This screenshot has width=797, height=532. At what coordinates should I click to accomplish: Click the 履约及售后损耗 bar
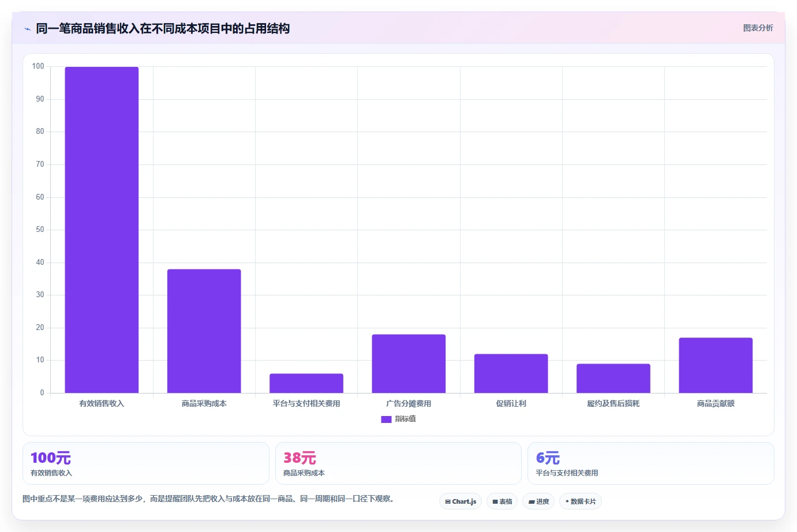click(613, 379)
